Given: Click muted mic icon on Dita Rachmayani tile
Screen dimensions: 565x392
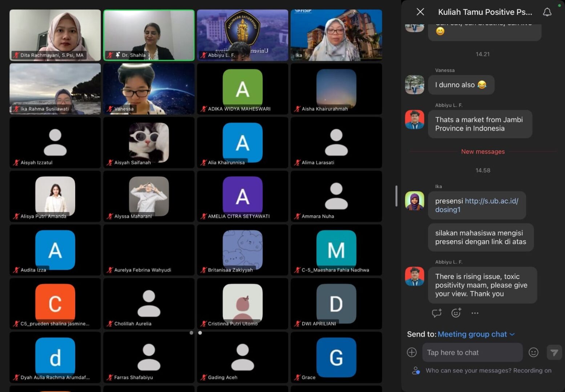Looking at the screenshot, I should pyautogui.click(x=16, y=55).
